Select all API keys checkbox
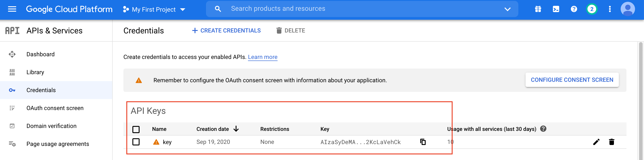The image size is (644, 160). pos(136,129)
